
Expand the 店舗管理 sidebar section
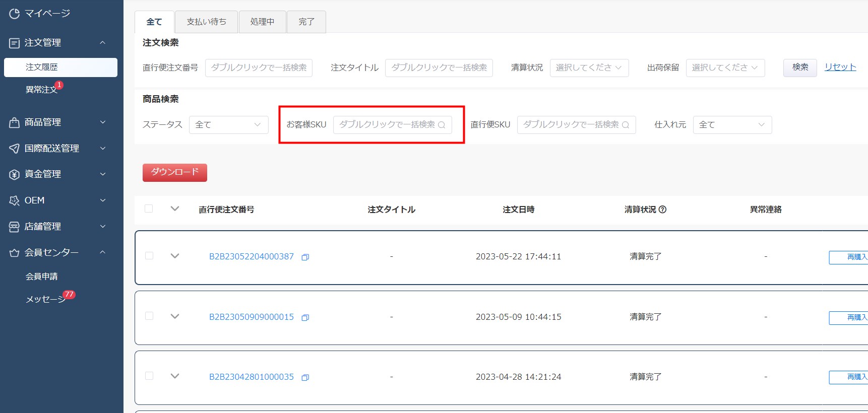click(x=103, y=227)
